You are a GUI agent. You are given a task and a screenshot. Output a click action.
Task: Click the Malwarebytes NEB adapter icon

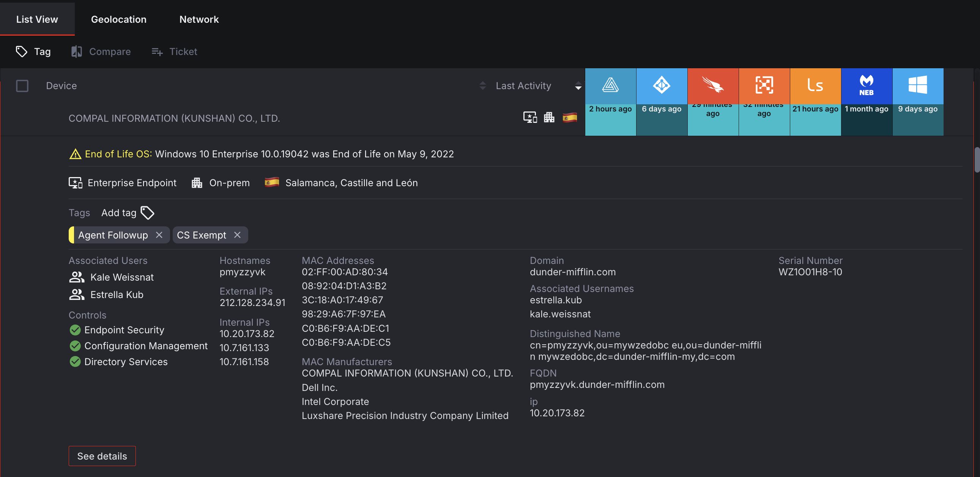click(867, 85)
